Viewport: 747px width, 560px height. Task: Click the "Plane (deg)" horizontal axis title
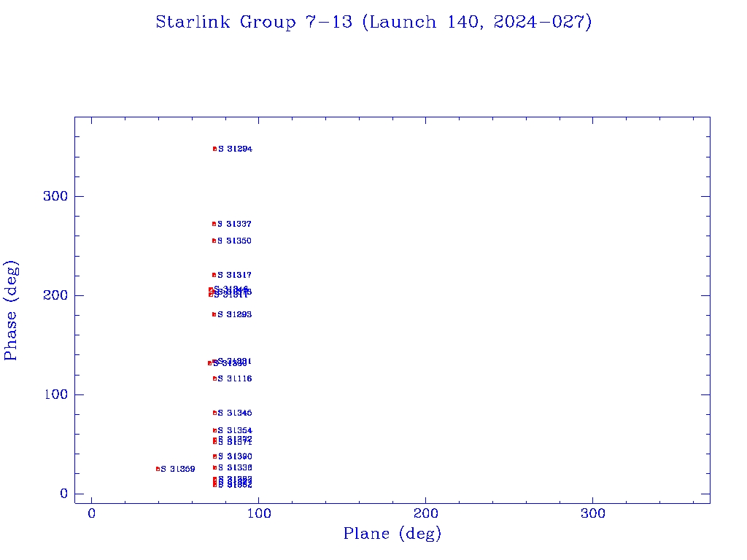[392, 534]
